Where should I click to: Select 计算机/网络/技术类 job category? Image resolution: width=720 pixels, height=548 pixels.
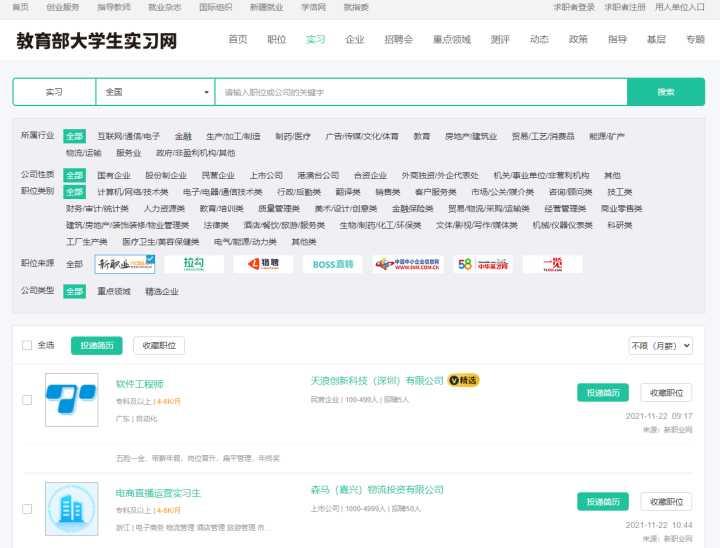click(x=133, y=192)
